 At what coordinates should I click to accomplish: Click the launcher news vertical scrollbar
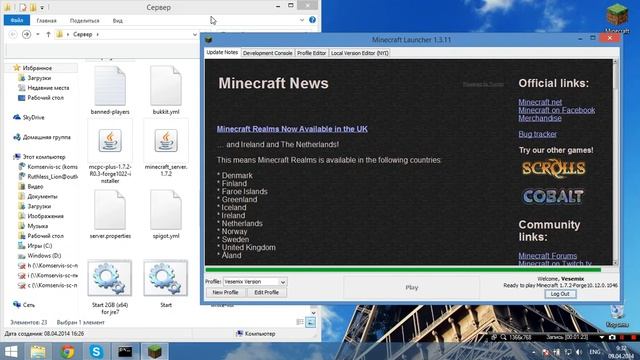coord(615,162)
